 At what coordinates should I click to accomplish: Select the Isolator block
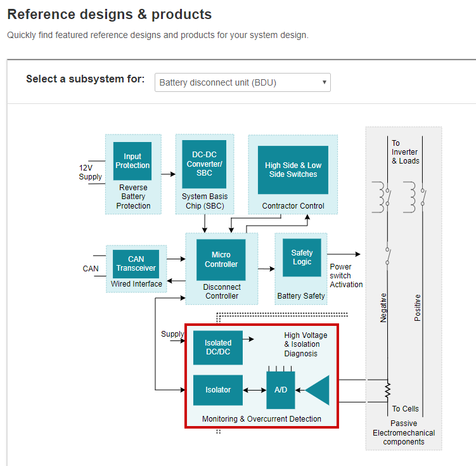(x=218, y=390)
